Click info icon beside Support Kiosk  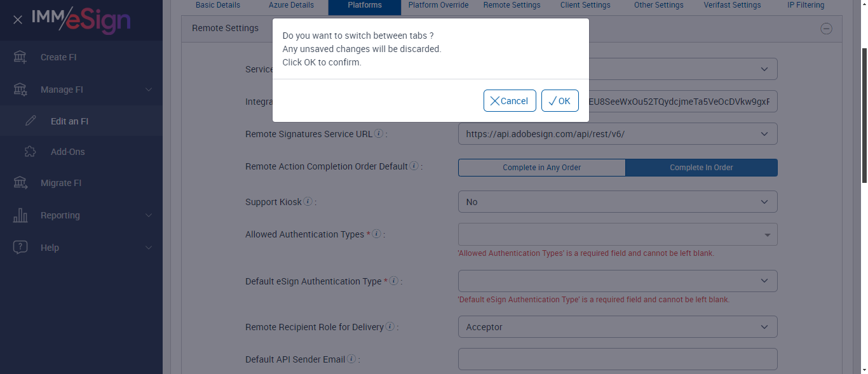click(x=308, y=202)
